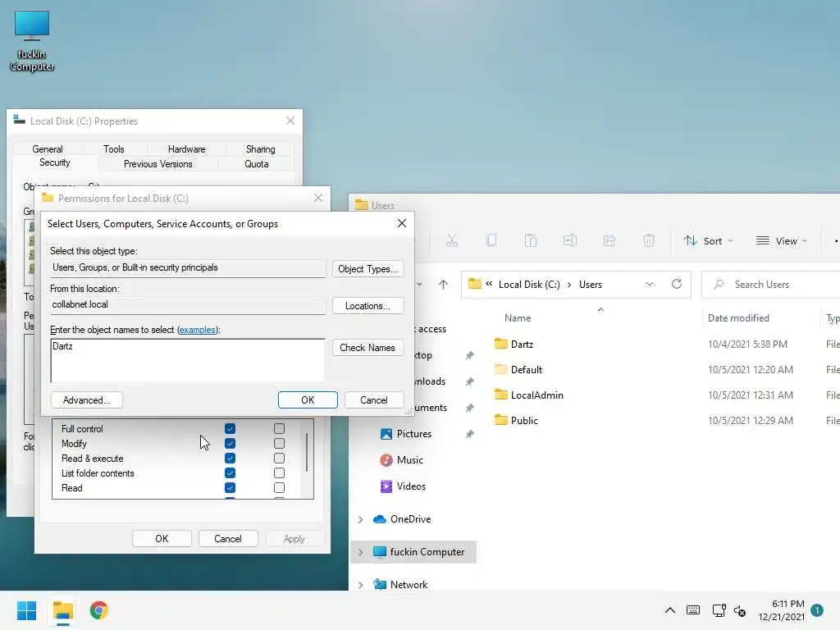840x630 pixels.
Task: Show hidden tray icons chevron
Action: coord(669,610)
